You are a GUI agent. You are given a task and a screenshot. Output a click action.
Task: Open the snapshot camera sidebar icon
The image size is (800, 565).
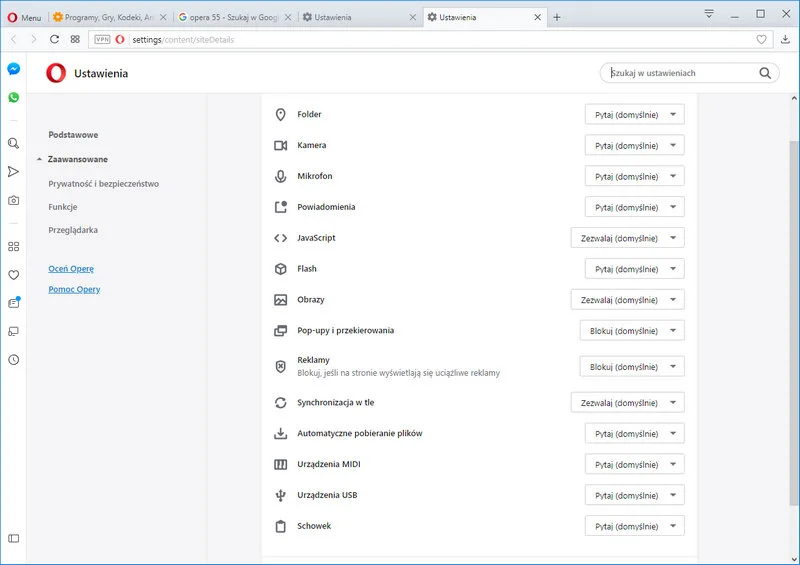point(13,200)
